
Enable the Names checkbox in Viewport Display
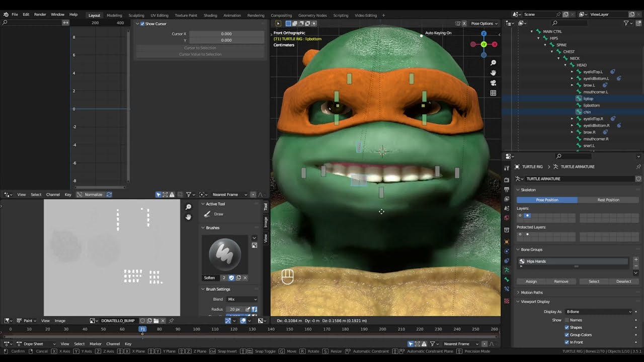pos(567,320)
